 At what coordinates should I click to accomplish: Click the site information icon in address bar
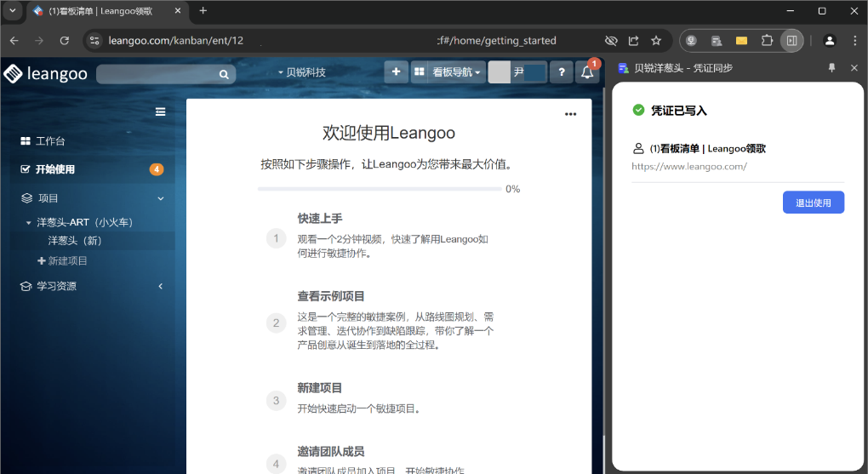[x=94, y=41]
